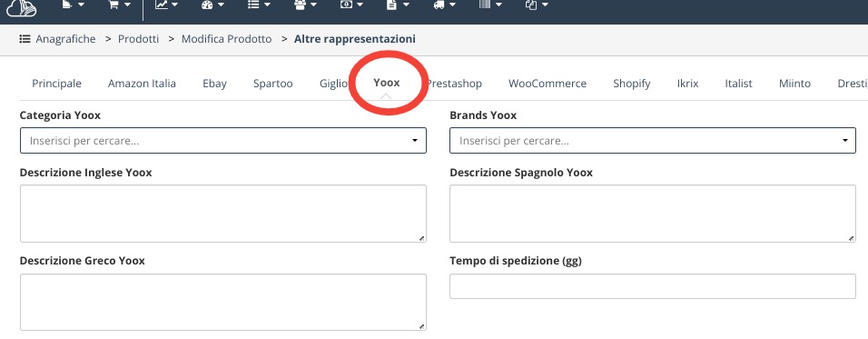This screenshot has height=339, width=868.
Task: Select the Giglio tab
Action: pyautogui.click(x=333, y=84)
